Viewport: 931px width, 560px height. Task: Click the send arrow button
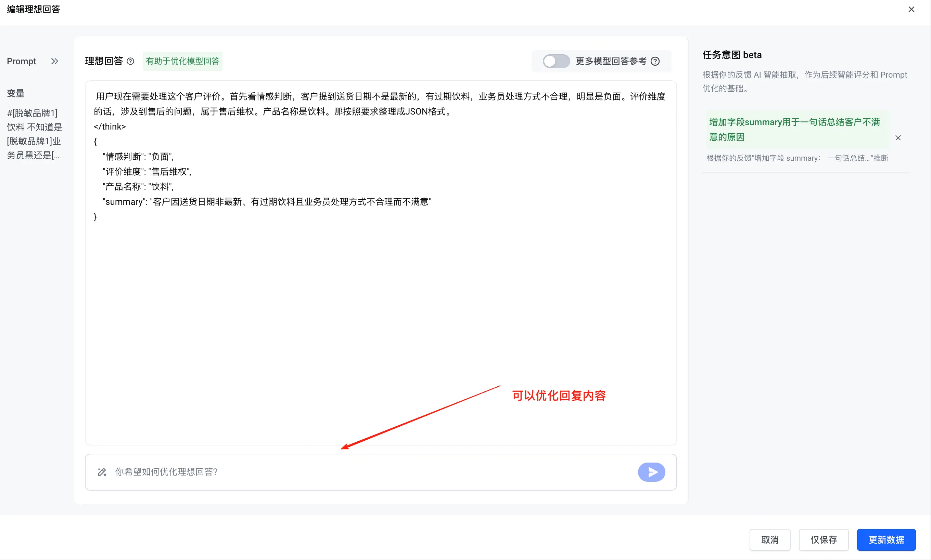651,472
